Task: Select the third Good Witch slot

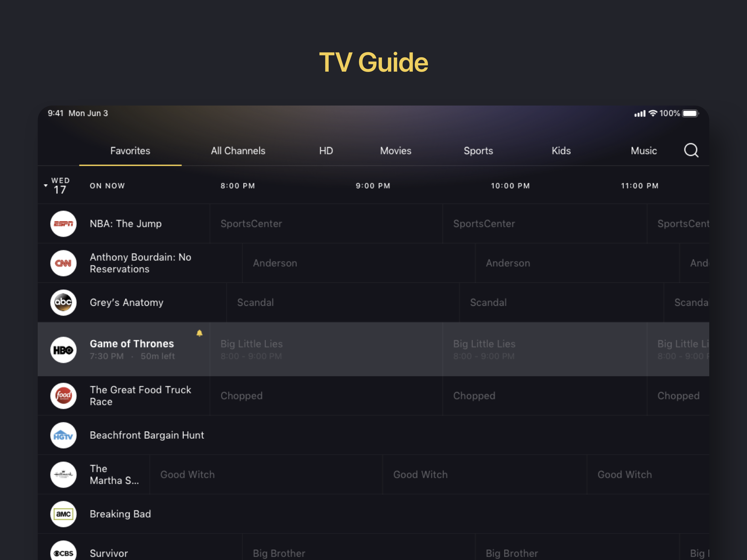Action: click(648, 474)
